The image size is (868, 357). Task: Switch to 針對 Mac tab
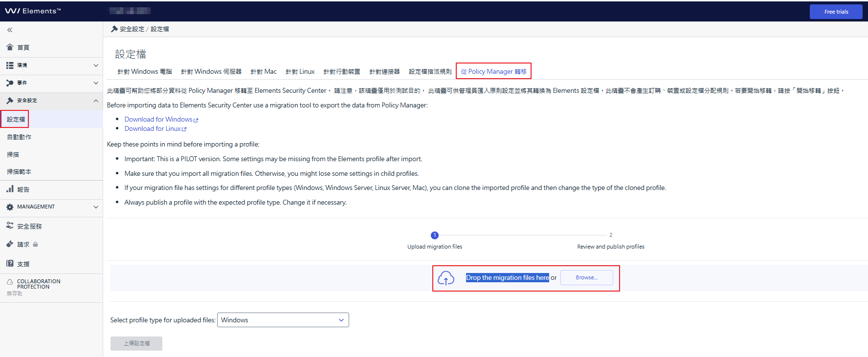[264, 71]
